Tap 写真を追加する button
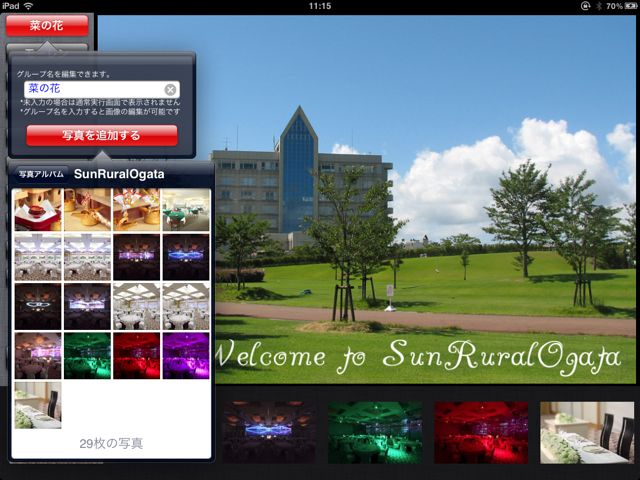Viewport: 640px width, 480px height. [102, 135]
